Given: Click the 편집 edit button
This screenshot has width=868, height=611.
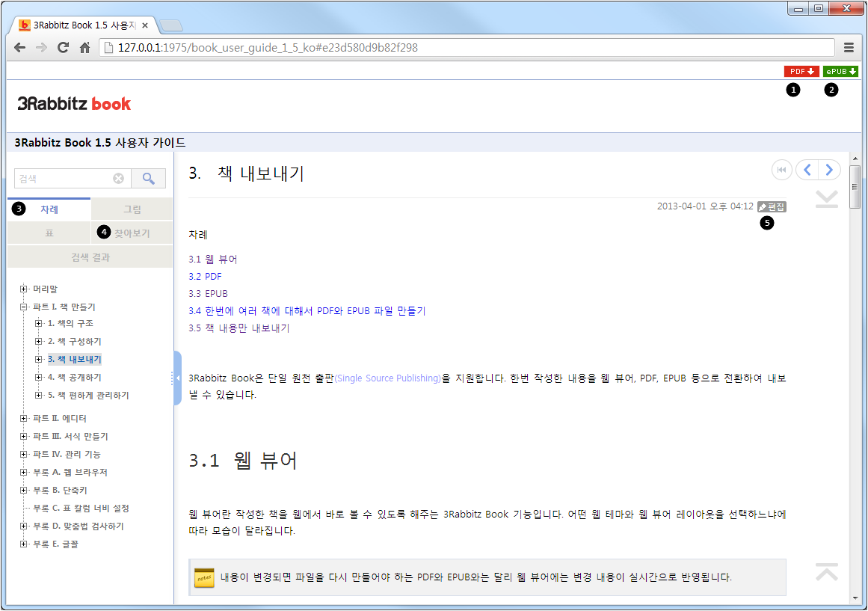Looking at the screenshot, I should [772, 206].
